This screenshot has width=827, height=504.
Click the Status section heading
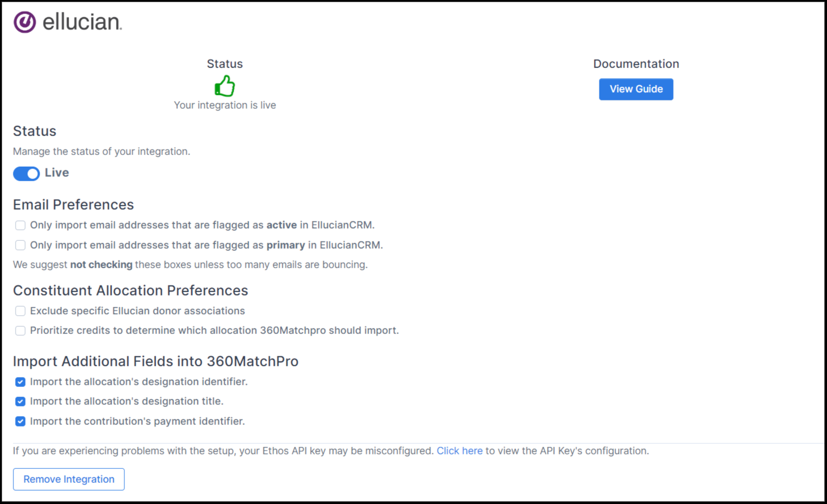point(35,131)
